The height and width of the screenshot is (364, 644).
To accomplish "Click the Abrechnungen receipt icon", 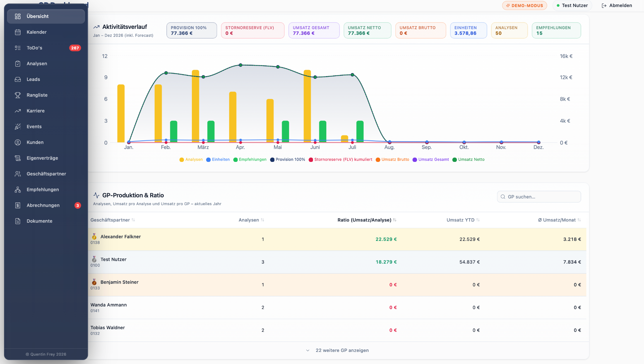I will point(18,205).
